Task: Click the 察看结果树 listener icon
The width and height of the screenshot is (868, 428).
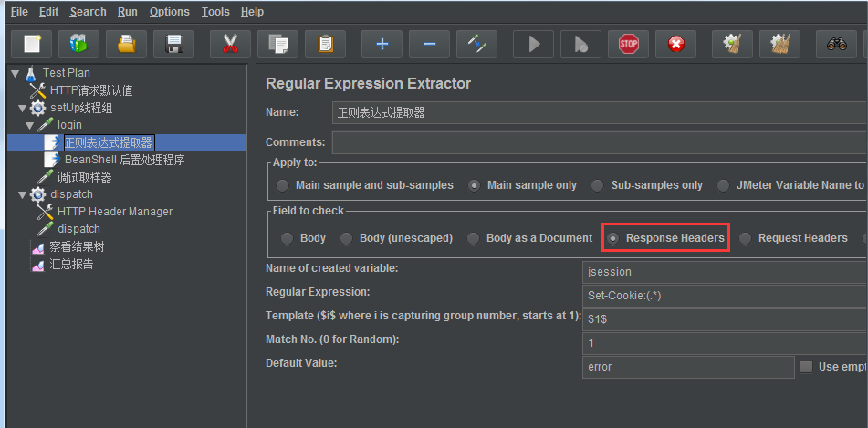Action: coord(37,247)
